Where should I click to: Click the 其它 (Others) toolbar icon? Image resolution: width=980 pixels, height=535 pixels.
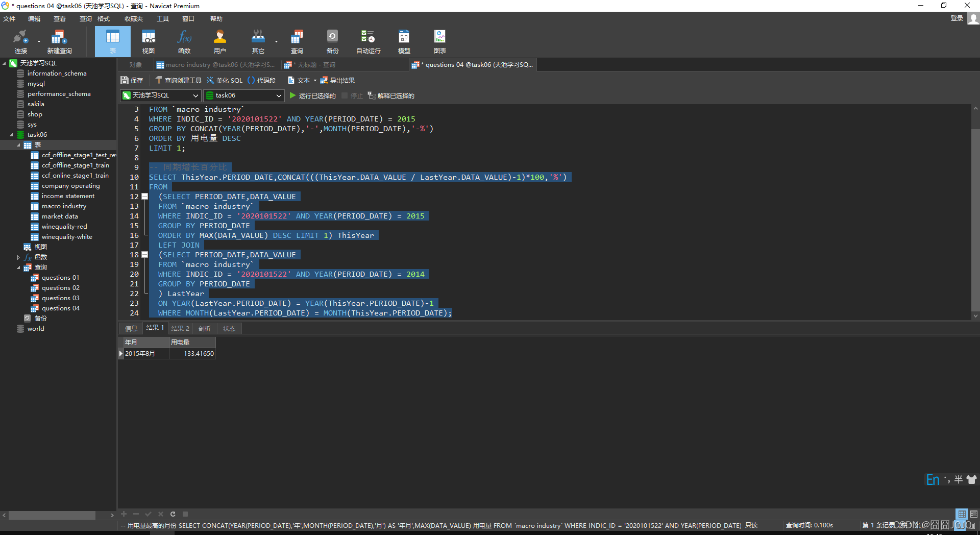coord(258,41)
